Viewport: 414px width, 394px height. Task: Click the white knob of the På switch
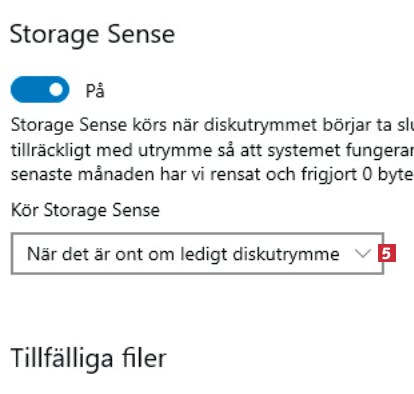[x=56, y=89]
